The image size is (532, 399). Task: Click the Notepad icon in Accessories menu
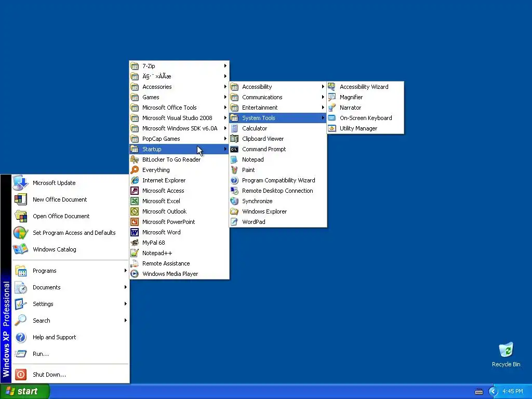(234, 159)
